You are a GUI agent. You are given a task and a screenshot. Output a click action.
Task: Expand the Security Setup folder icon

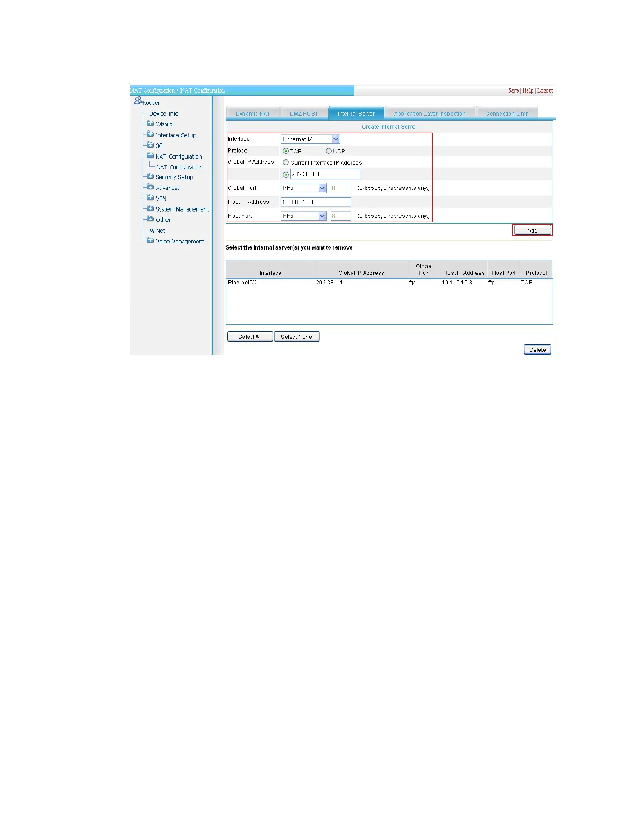pos(150,176)
